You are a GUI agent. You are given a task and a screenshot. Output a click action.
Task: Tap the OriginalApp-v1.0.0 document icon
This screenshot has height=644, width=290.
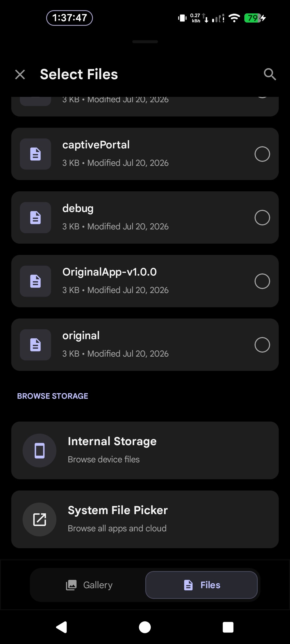click(x=35, y=281)
